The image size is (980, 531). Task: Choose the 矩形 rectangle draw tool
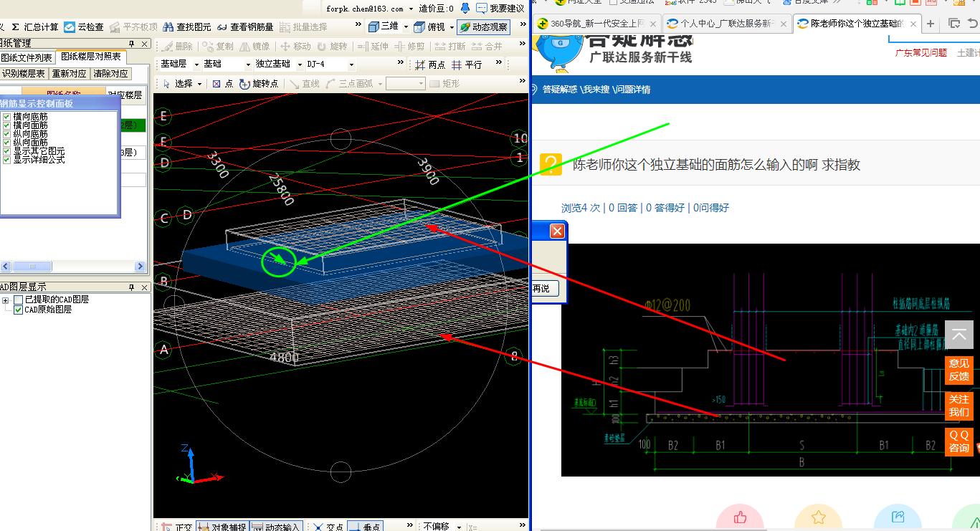click(x=444, y=84)
